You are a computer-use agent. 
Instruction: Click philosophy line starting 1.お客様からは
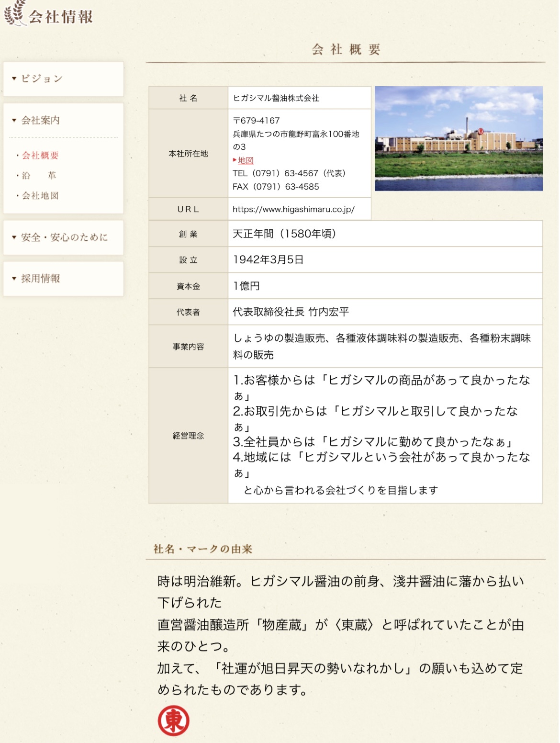(382, 388)
